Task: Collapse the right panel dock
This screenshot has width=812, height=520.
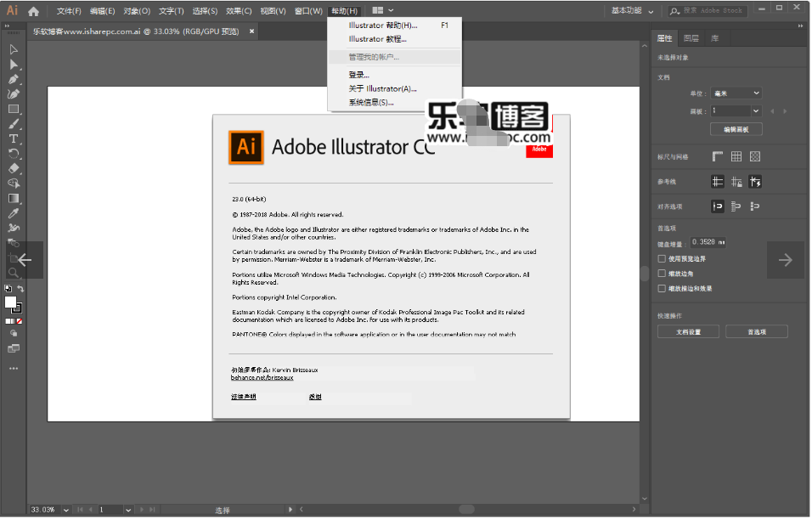Action: (800, 25)
